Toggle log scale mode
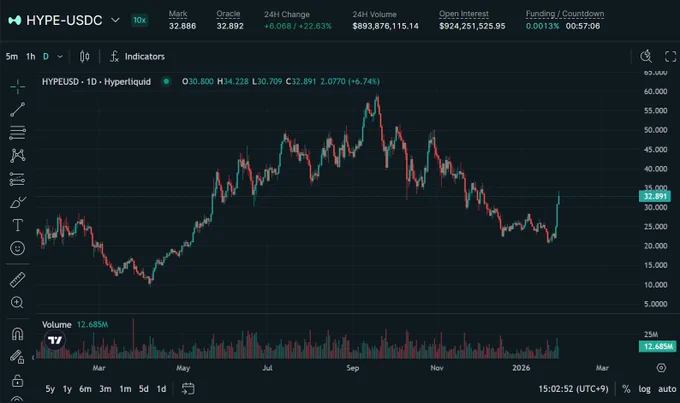This screenshot has width=680, height=403. [x=644, y=389]
